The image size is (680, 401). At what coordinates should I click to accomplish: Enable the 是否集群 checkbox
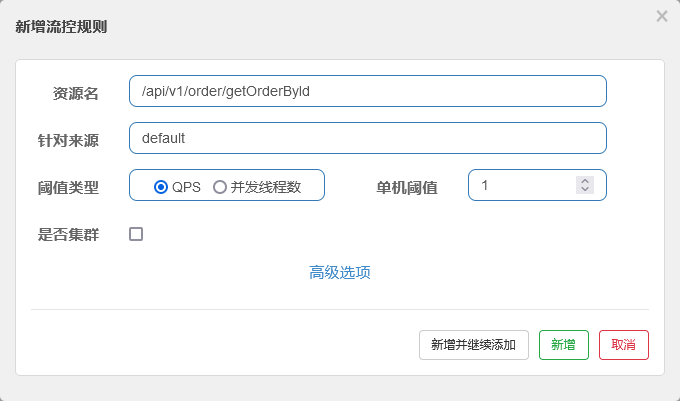136,234
